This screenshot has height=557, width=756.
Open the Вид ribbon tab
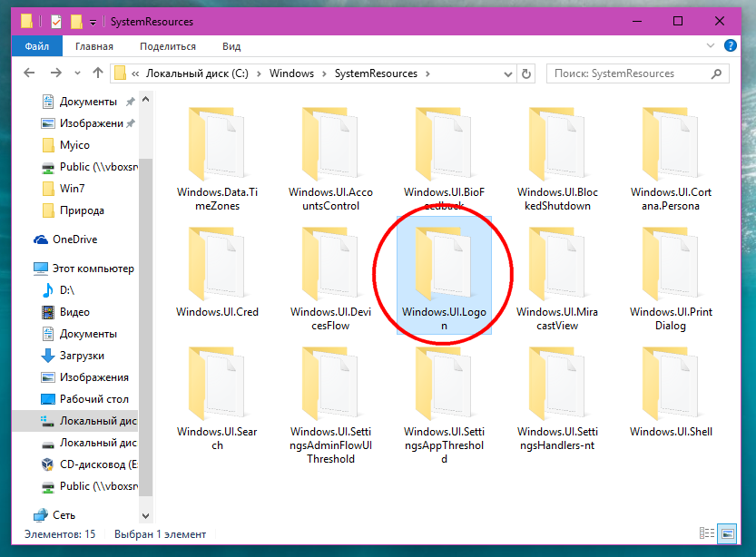click(231, 46)
